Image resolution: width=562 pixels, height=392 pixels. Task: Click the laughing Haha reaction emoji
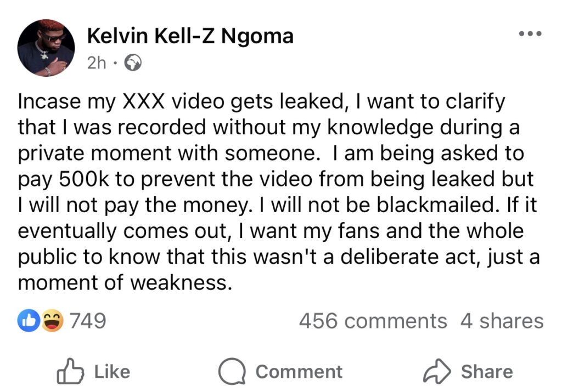click(x=52, y=321)
